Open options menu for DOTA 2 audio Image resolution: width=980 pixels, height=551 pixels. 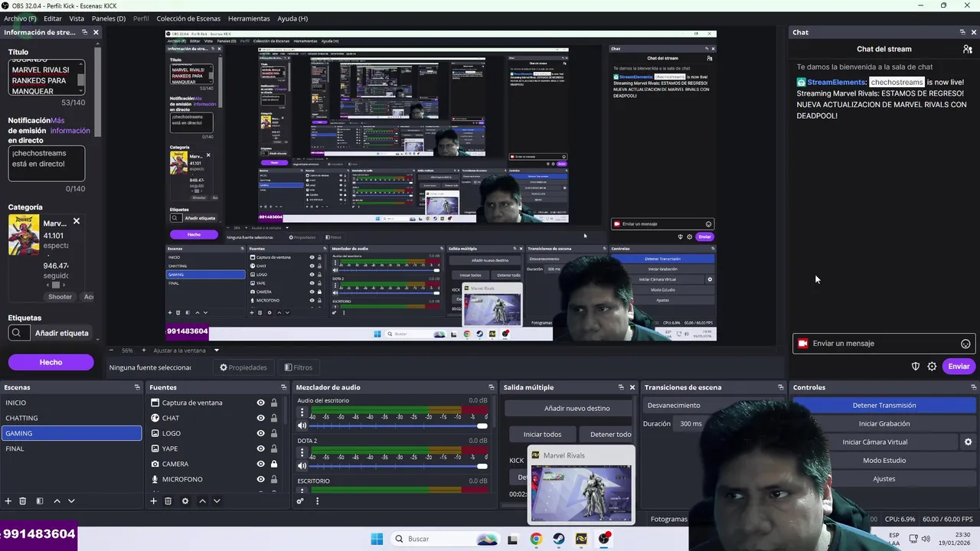pos(302,452)
